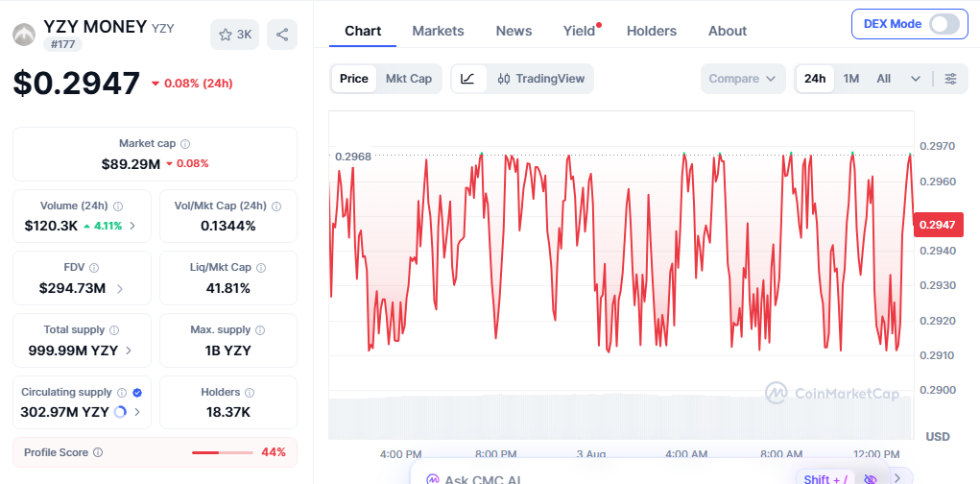Open Total supply info icon
Image resolution: width=980 pixels, height=484 pixels.
point(114,329)
